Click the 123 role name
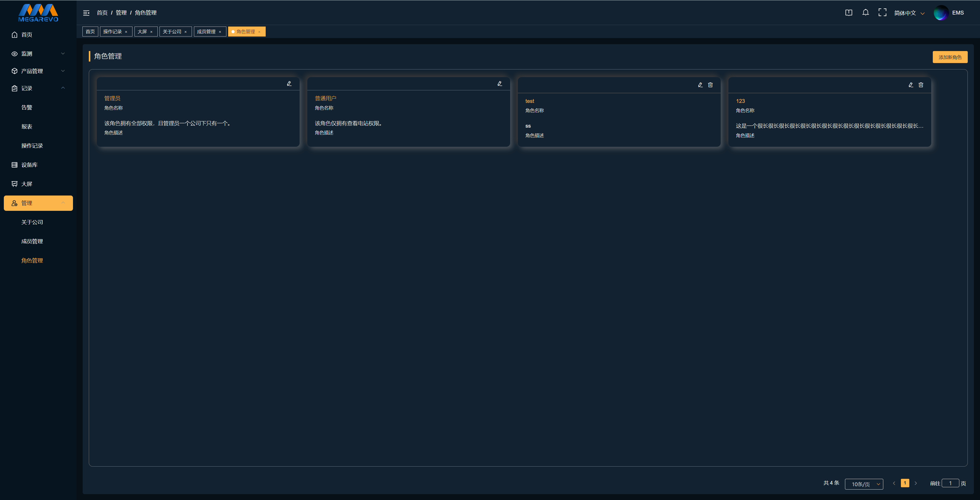980x500 pixels. (x=740, y=101)
